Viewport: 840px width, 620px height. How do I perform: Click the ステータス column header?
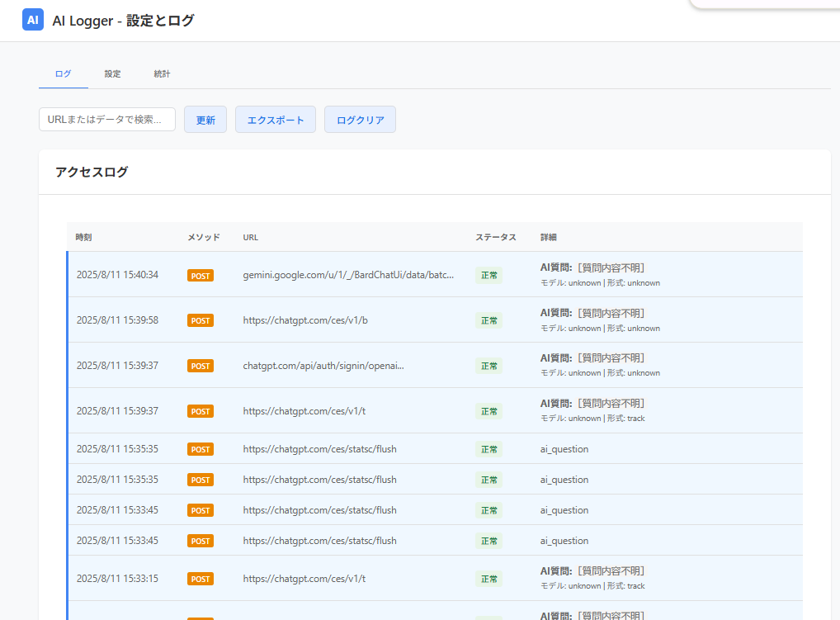click(495, 237)
